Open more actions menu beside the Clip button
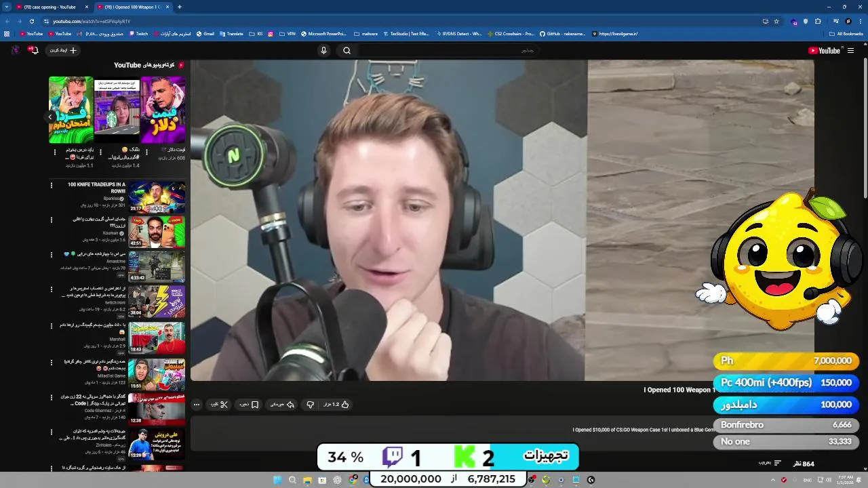Viewport: 868px width, 488px height. coord(197,405)
